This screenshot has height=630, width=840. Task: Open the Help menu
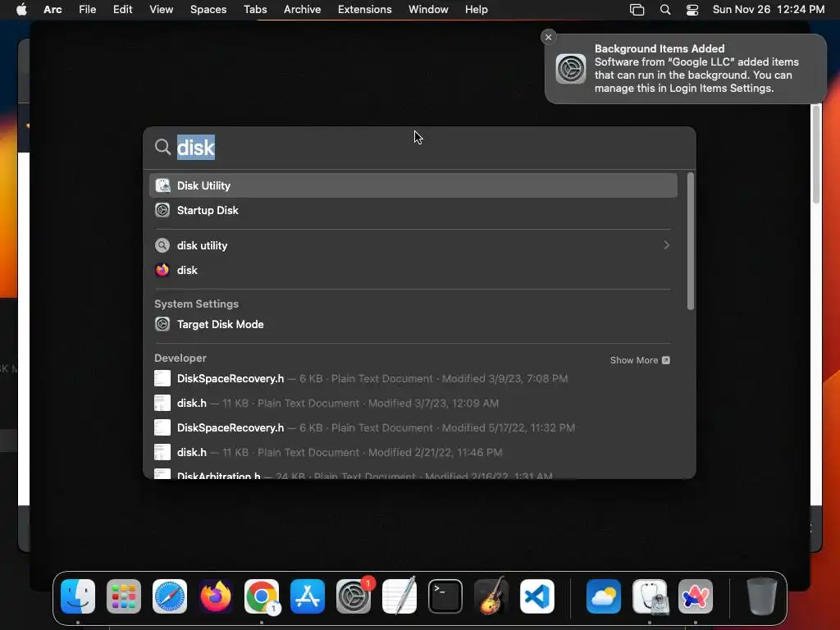coord(477,10)
